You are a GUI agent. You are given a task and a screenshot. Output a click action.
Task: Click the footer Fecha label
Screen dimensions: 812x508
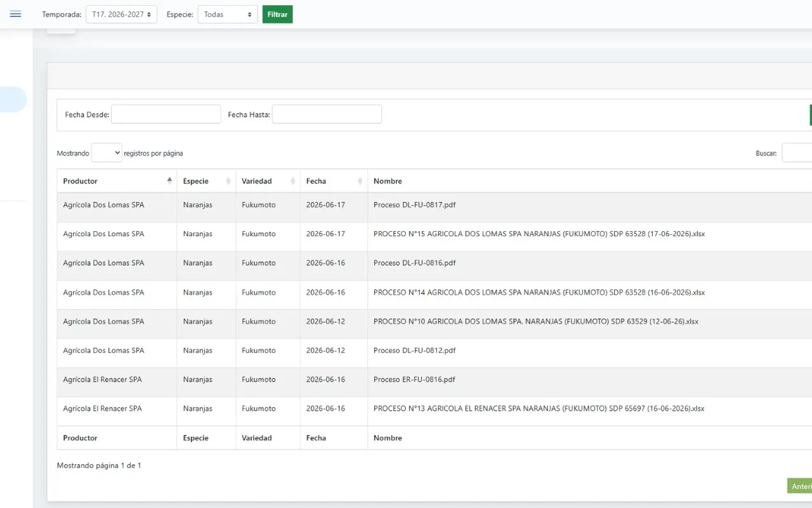tap(316, 438)
